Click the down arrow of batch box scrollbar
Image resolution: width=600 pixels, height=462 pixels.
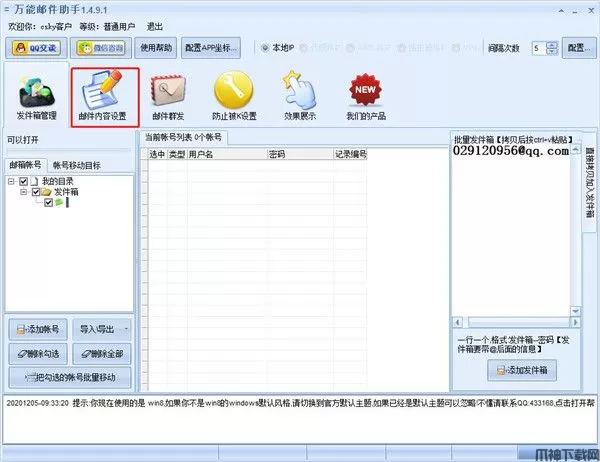[575, 311]
